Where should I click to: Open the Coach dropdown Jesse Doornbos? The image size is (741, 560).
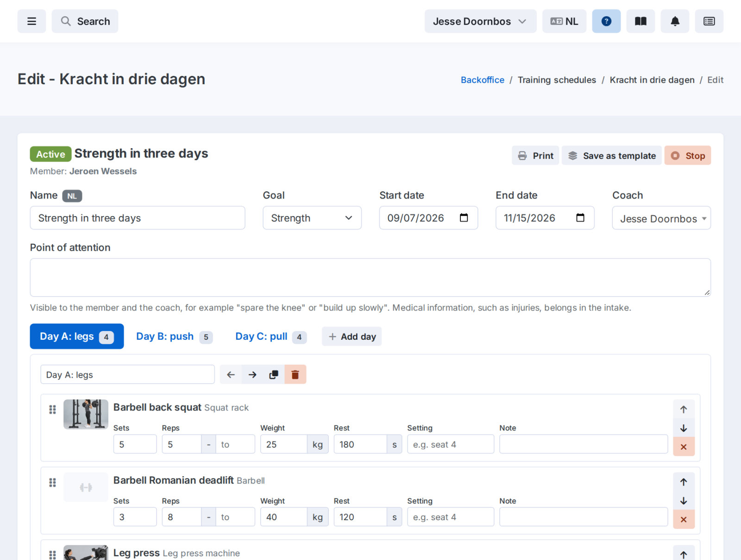point(661,218)
